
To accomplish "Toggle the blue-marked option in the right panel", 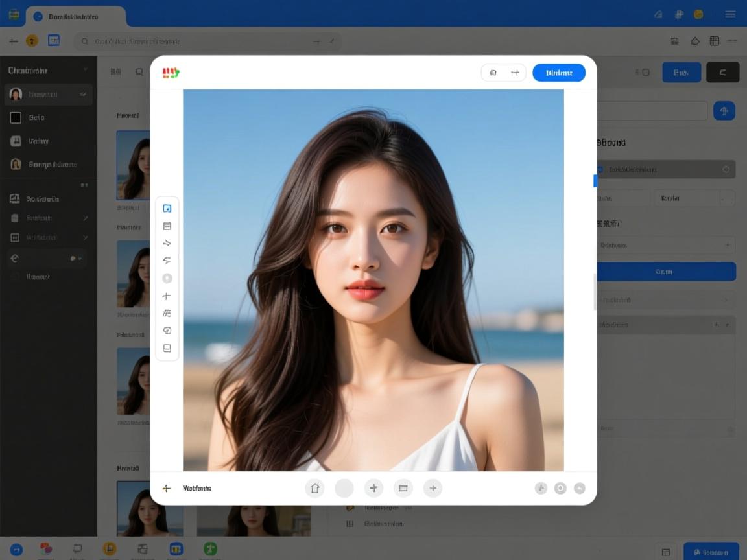I will point(600,170).
